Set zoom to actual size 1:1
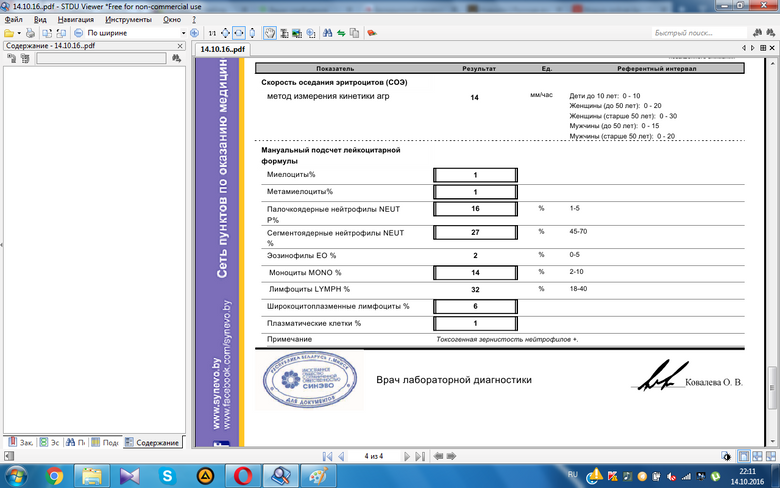Image resolution: width=780 pixels, height=488 pixels. pyautogui.click(x=211, y=33)
